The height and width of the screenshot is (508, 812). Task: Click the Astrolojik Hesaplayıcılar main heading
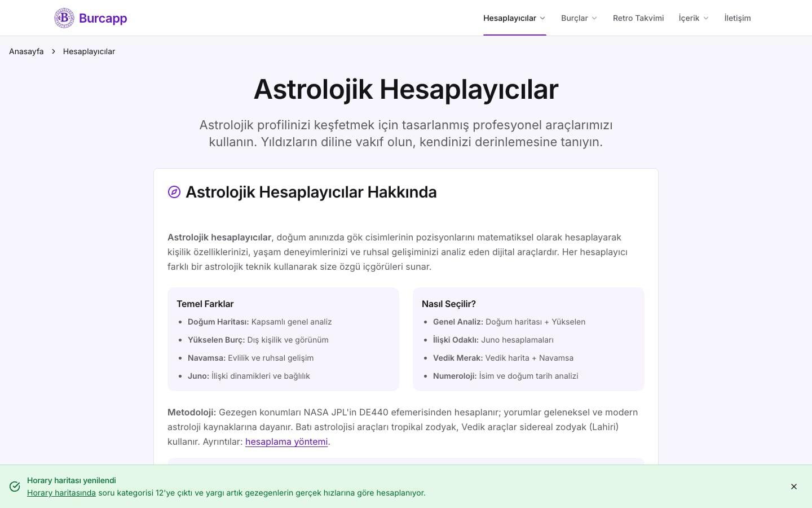pyautogui.click(x=406, y=89)
